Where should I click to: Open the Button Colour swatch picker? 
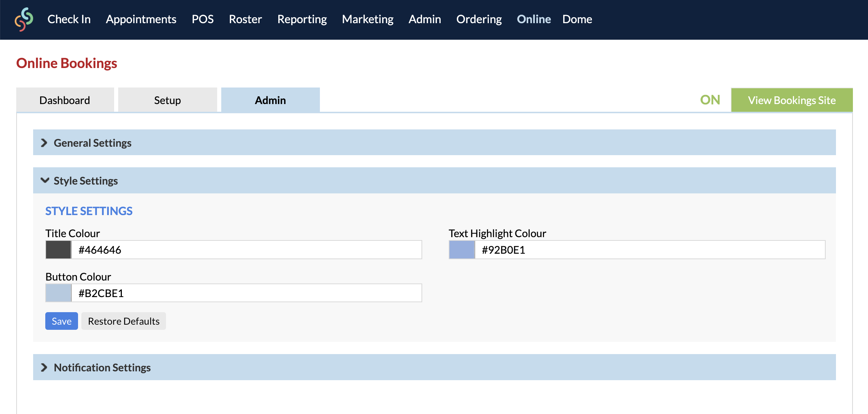pos(59,293)
